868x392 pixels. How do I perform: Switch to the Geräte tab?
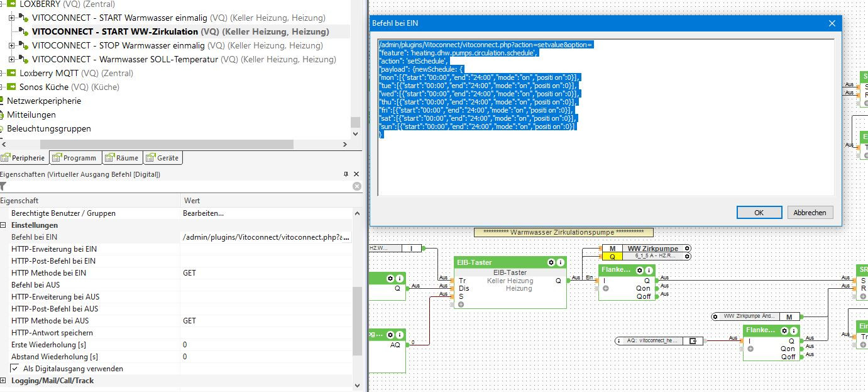pyautogui.click(x=163, y=158)
